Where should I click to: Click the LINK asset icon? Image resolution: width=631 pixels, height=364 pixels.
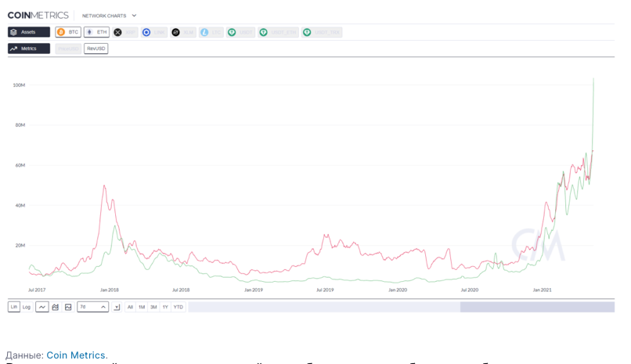(146, 32)
